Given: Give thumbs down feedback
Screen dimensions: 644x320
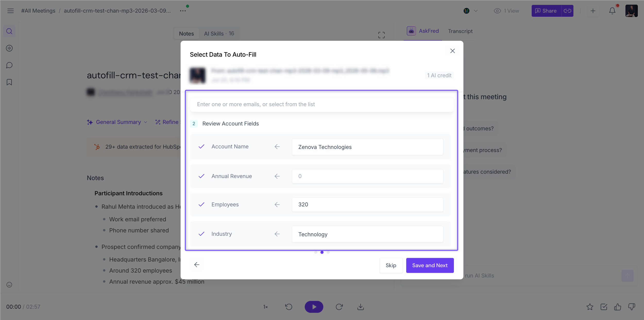Looking at the screenshot, I should point(632,307).
